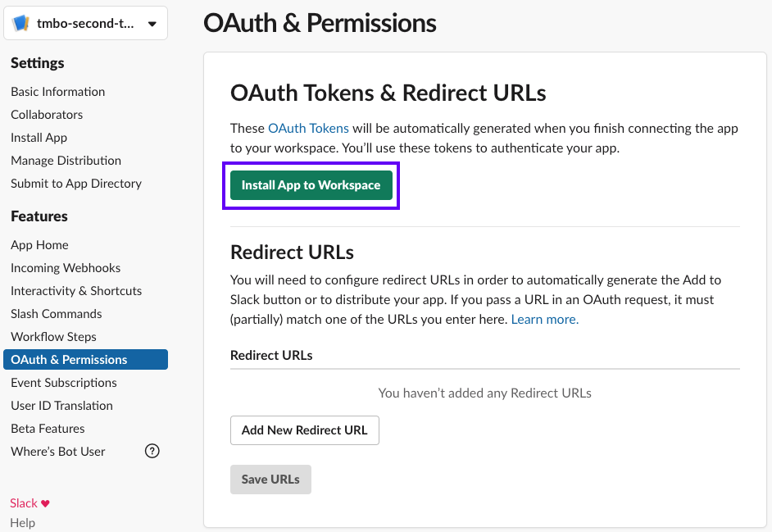Click Install App to Workspace
The width and height of the screenshot is (772, 532).
tap(311, 185)
